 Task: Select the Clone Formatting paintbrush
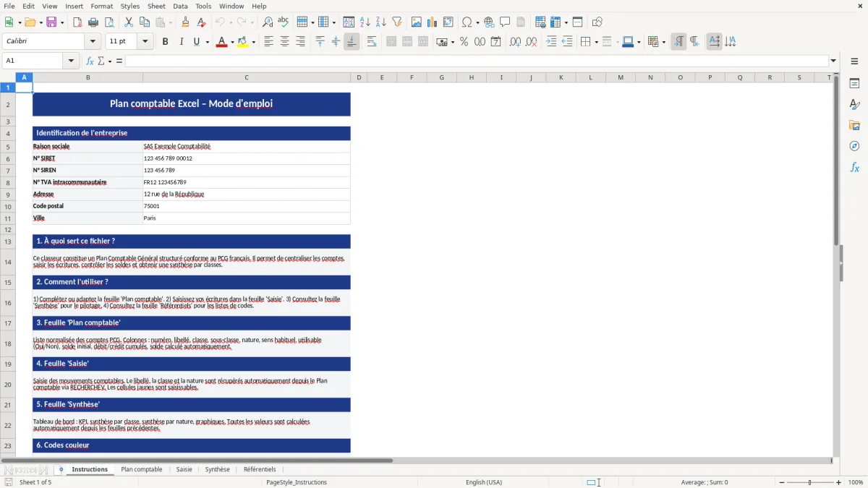186,22
